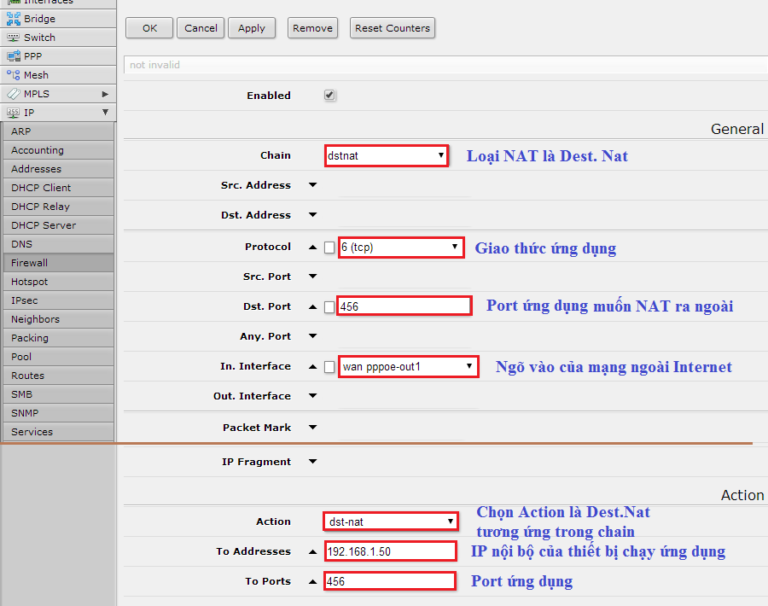Open the Action dst-nat dropdown
The image size is (768, 606).
(x=391, y=522)
